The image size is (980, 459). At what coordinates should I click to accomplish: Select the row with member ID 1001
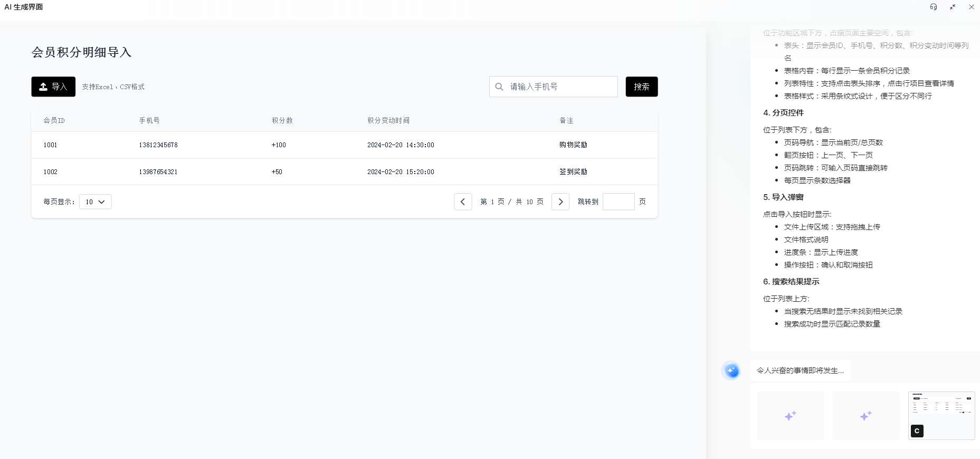click(x=345, y=145)
